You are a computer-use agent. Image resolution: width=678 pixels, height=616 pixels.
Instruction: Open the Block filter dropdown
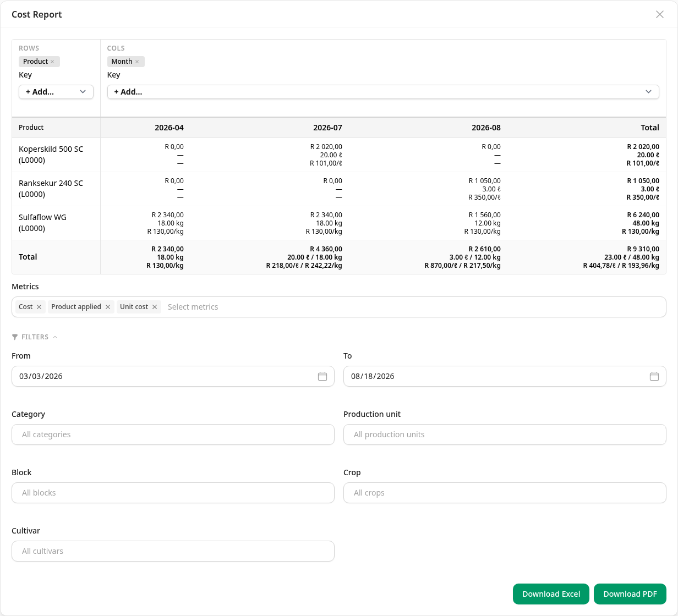173,493
